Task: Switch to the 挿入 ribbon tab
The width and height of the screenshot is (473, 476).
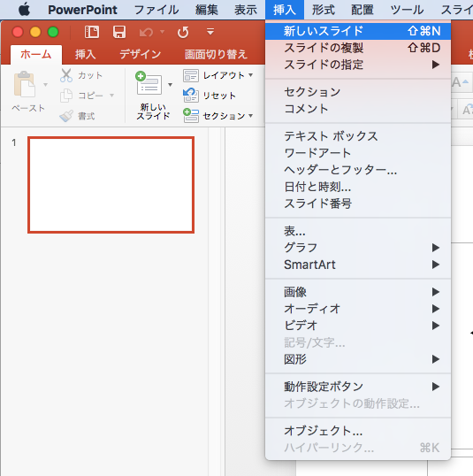Action: (x=85, y=55)
